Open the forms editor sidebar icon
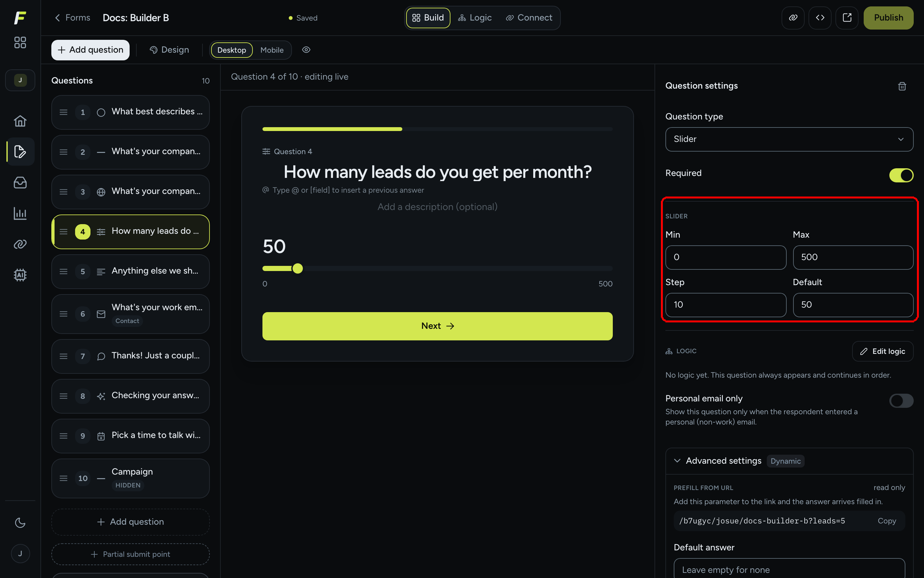The image size is (924, 578). [20, 151]
